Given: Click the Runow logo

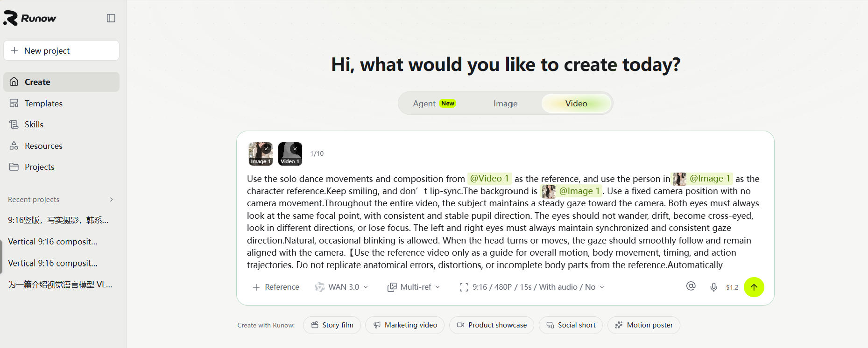Looking at the screenshot, I should tap(29, 18).
